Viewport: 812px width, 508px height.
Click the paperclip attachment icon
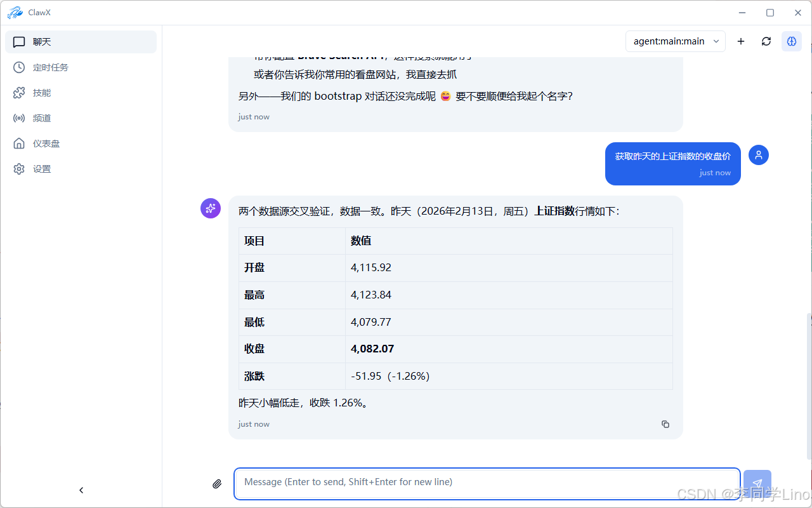coord(216,483)
